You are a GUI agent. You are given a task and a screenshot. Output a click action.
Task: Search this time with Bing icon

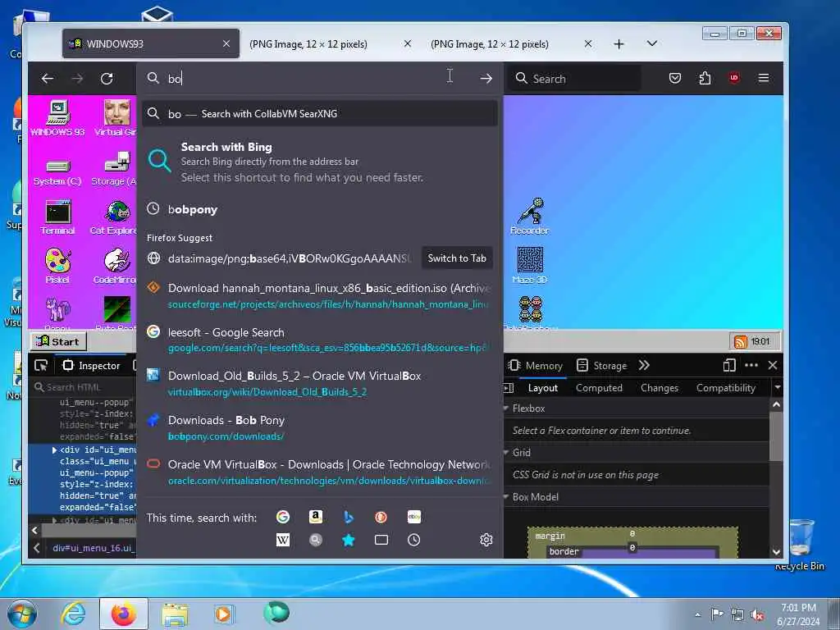[348, 517]
